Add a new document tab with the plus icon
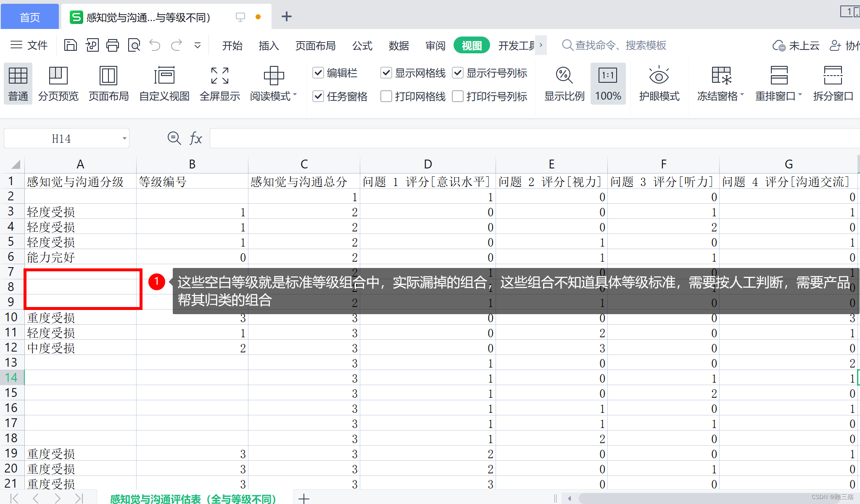The height and width of the screenshot is (504, 860). click(x=287, y=16)
